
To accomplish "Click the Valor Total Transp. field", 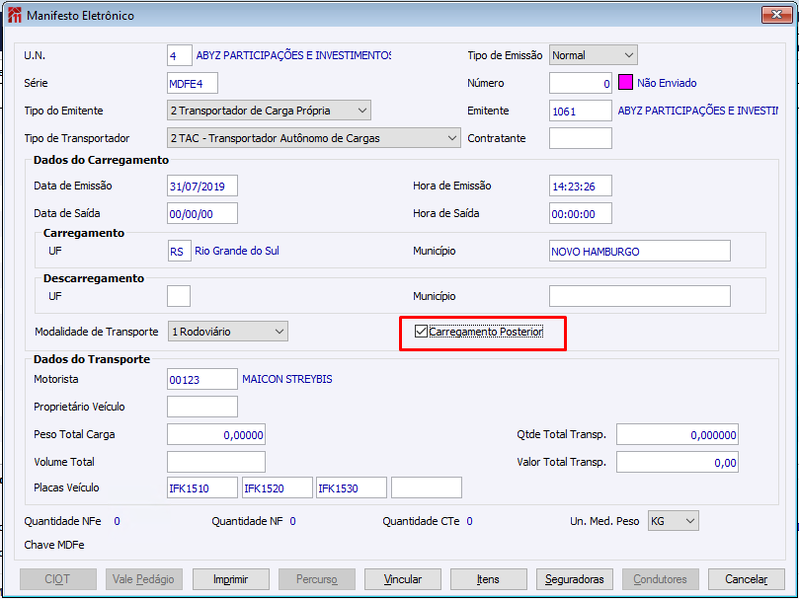I will click(677, 462).
